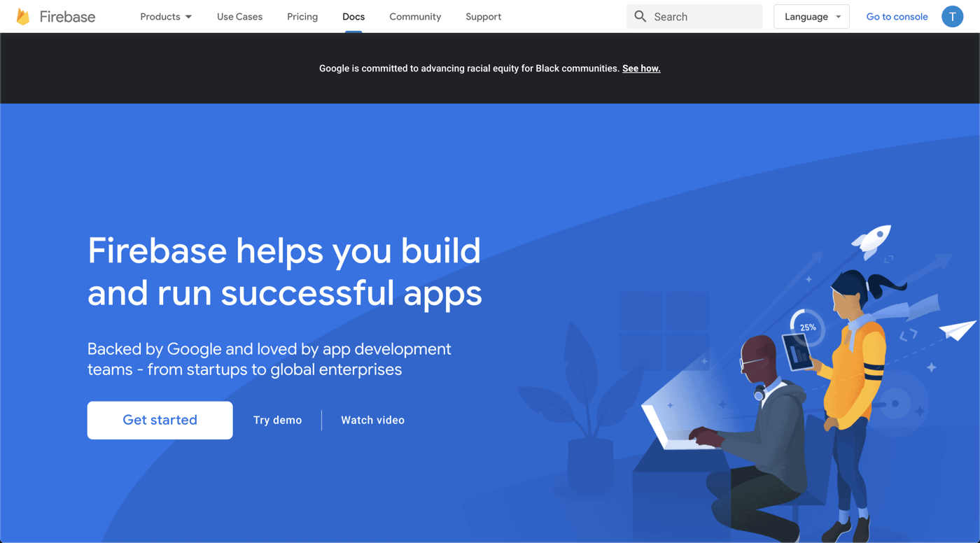Open the Language selector dropdown
This screenshot has width=980, height=543.
click(811, 17)
